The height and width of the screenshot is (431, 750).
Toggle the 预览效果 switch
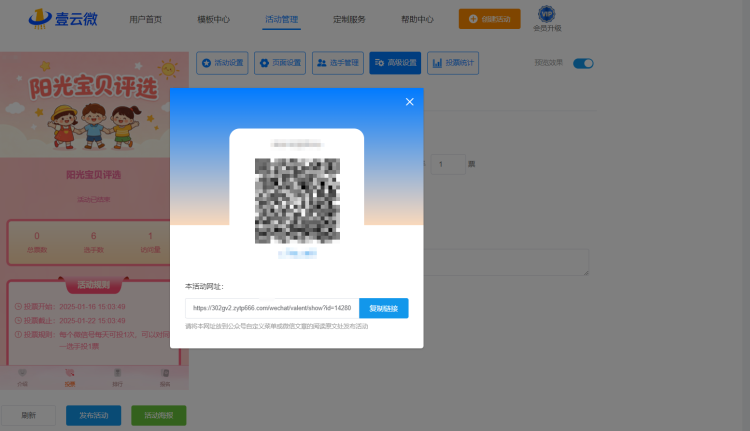583,64
